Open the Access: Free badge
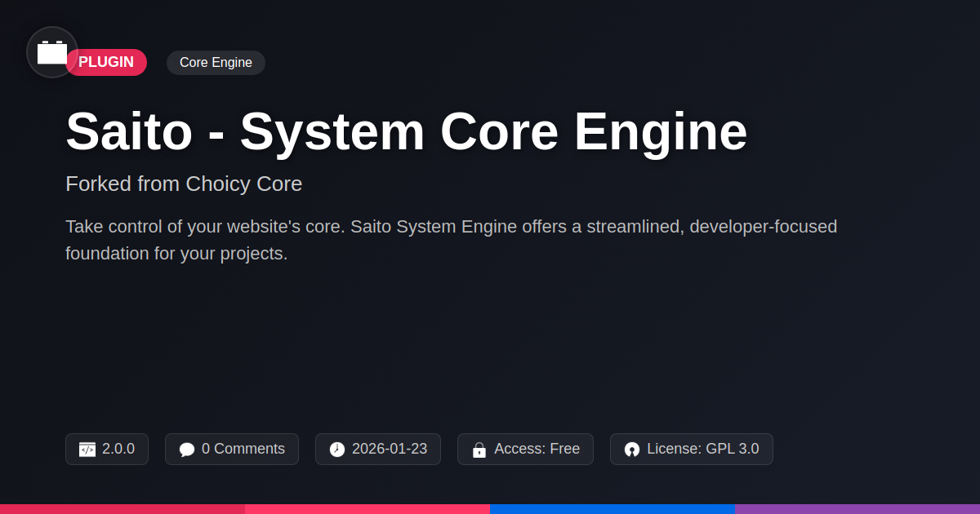 pyautogui.click(x=525, y=449)
